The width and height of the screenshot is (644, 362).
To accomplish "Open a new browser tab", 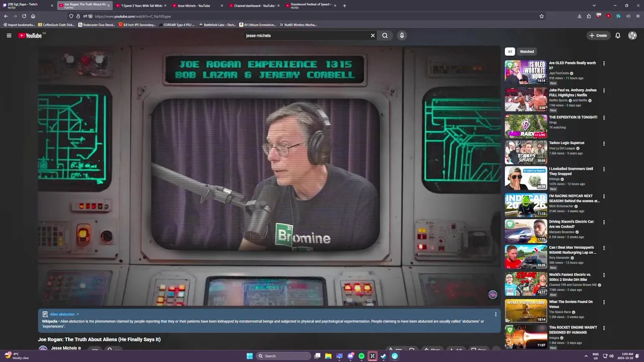I will coord(345,6).
